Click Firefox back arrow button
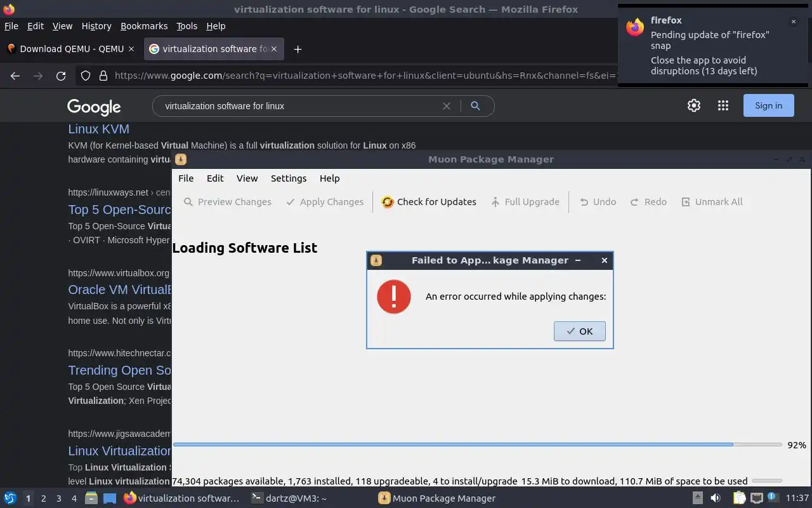This screenshot has width=812, height=508. click(15, 76)
